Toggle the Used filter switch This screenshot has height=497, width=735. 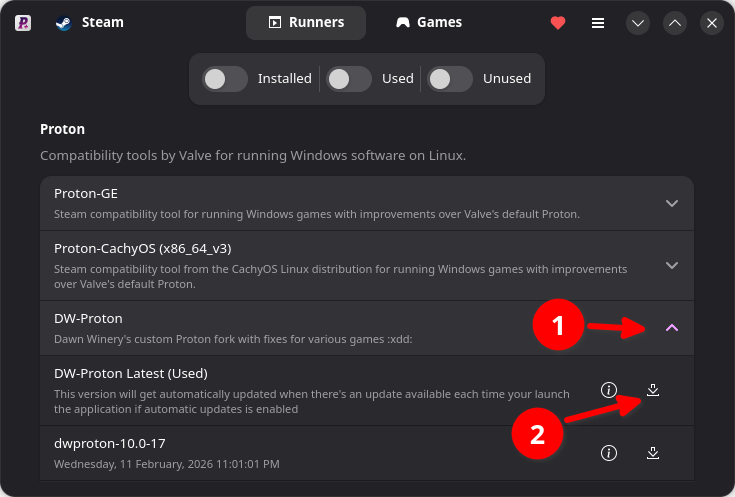pyautogui.click(x=349, y=78)
